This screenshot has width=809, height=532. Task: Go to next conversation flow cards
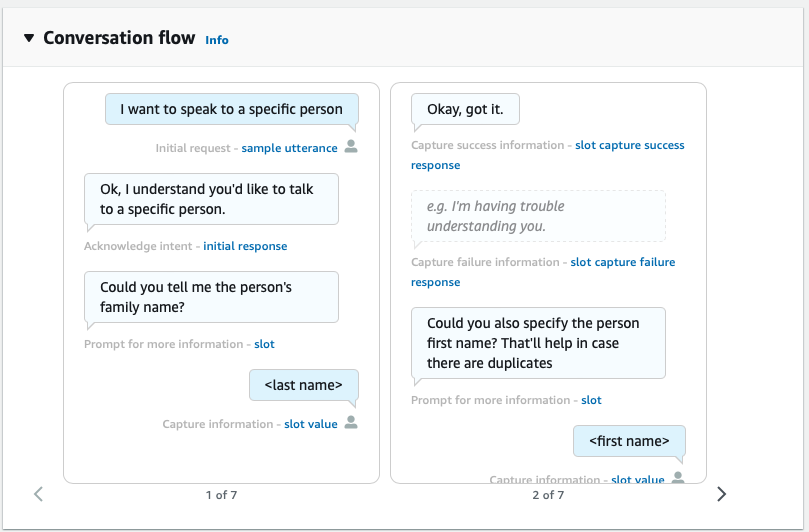(x=721, y=493)
